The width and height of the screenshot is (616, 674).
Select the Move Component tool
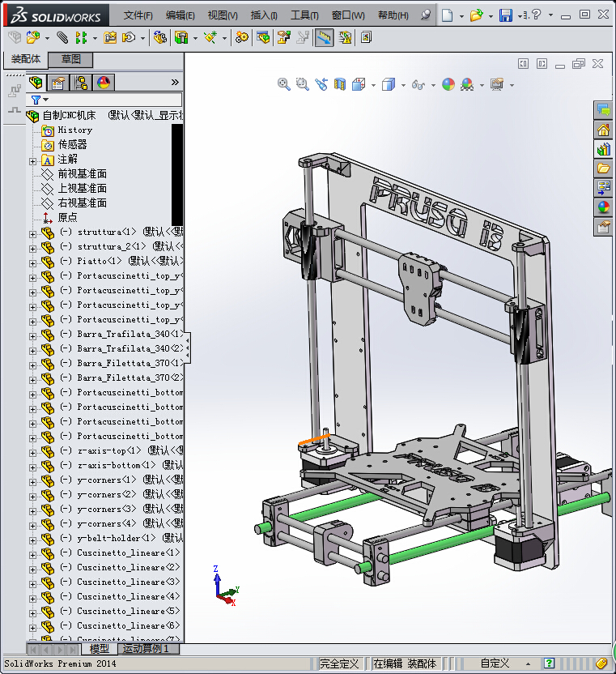coord(129,38)
